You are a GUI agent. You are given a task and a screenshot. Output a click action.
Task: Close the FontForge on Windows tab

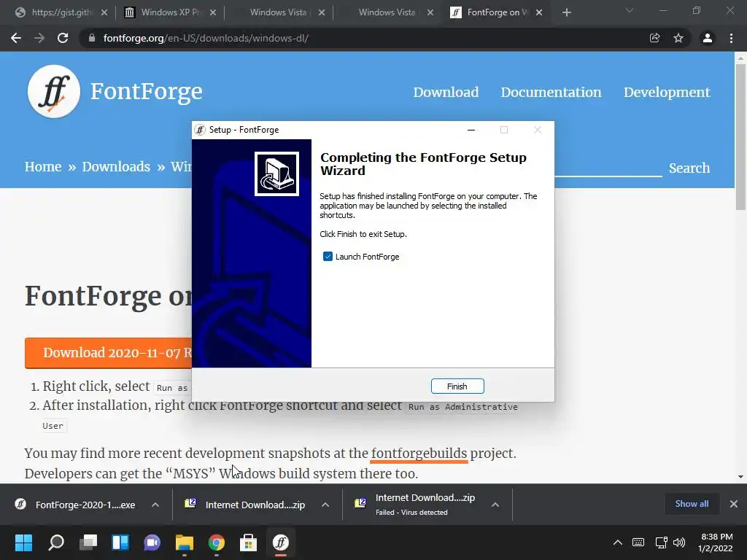coord(539,12)
